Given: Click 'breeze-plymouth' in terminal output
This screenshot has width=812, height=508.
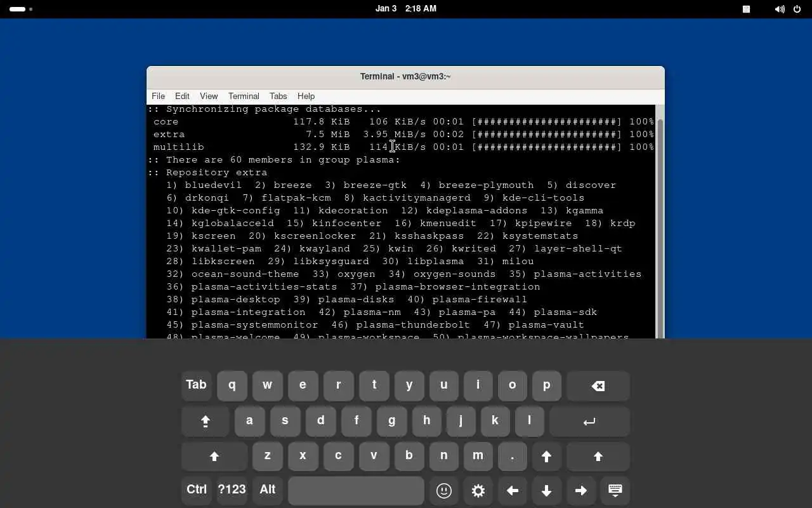Looking at the screenshot, I should (x=486, y=185).
